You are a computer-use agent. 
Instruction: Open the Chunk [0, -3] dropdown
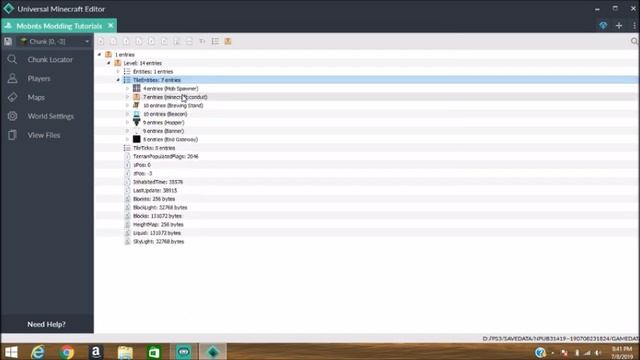tap(55, 42)
